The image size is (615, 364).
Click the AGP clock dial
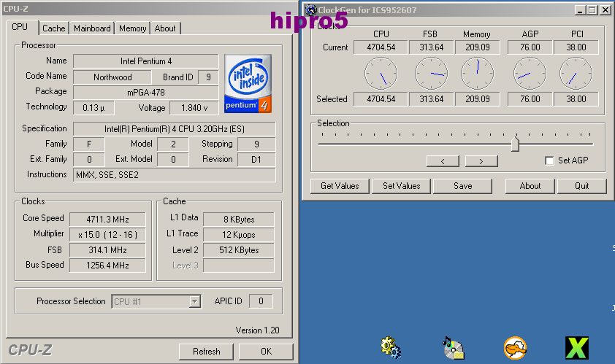[530, 73]
